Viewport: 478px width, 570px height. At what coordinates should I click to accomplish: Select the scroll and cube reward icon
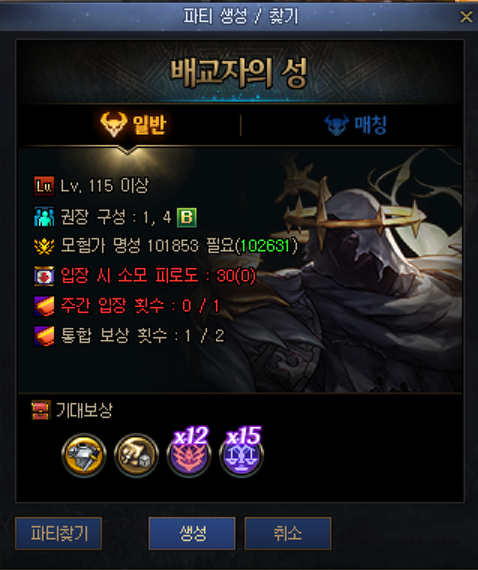[136, 454]
